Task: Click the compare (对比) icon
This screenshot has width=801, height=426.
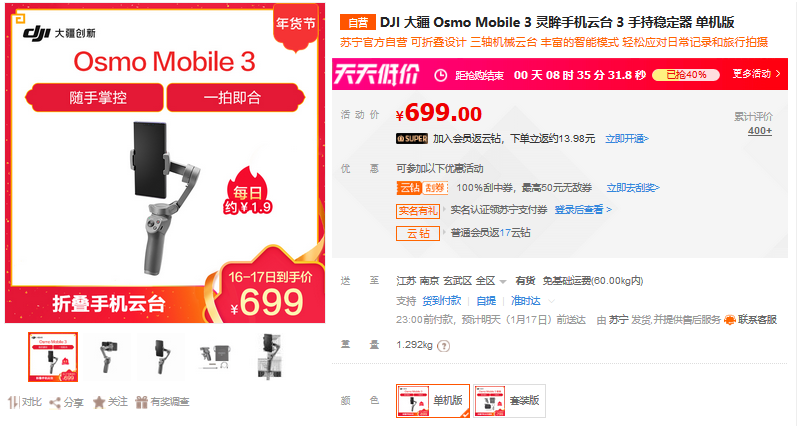Action: click(x=13, y=402)
